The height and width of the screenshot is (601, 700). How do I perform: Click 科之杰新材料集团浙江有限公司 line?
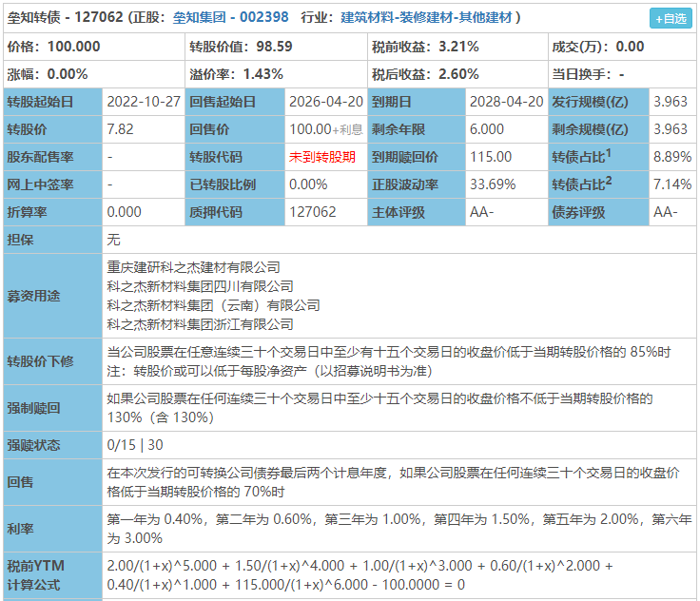200,324
